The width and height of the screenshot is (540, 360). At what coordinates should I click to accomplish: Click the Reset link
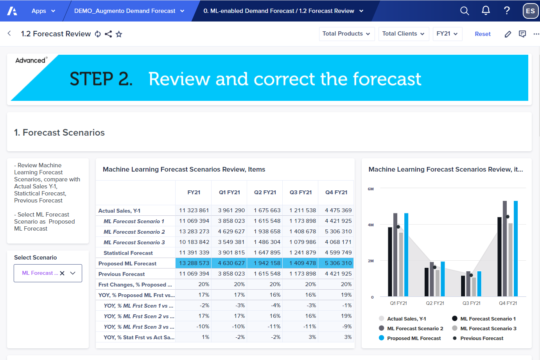point(482,34)
